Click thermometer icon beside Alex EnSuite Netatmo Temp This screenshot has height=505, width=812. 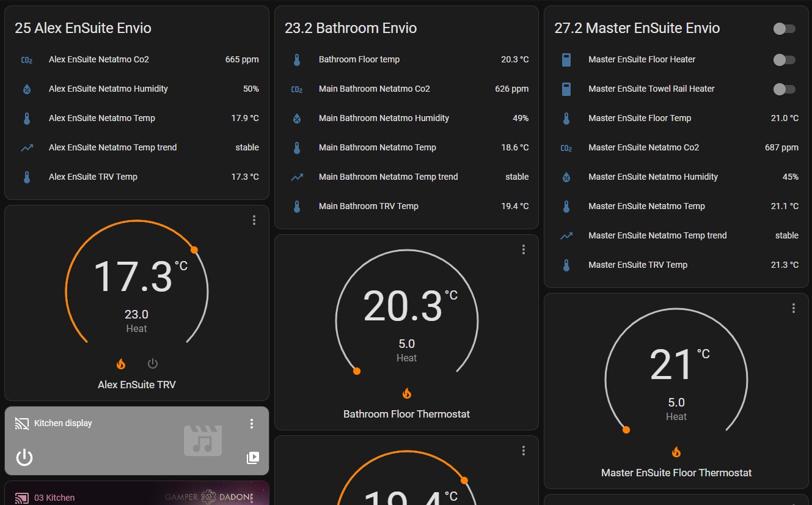(x=27, y=119)
